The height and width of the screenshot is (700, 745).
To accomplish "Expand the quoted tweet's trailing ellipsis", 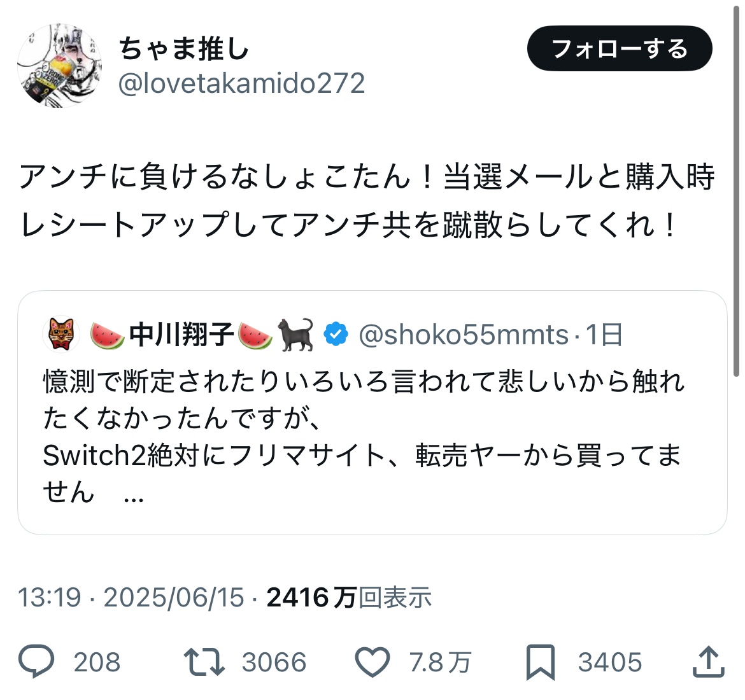I will coord(134,494).
